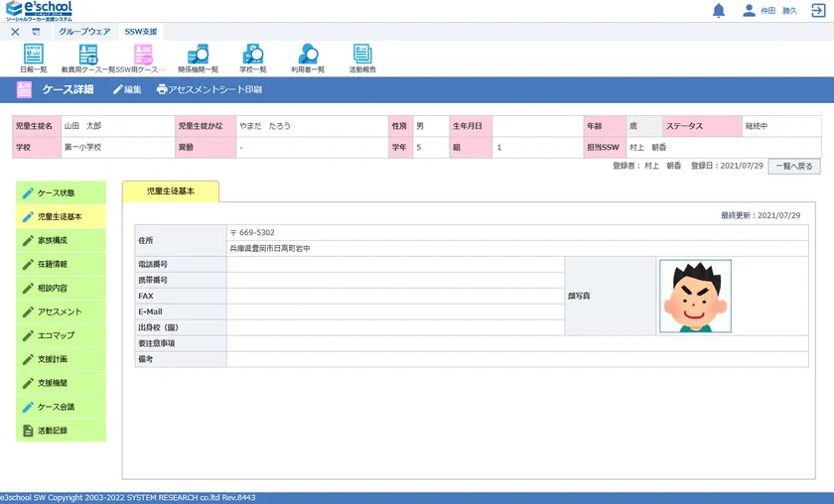Select エコマップ in the side menu

click(x=61, y=335)
